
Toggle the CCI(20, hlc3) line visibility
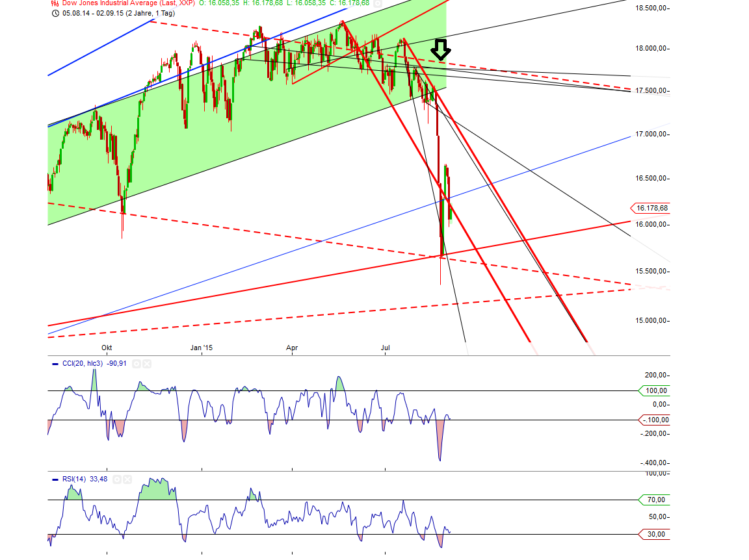55,363
